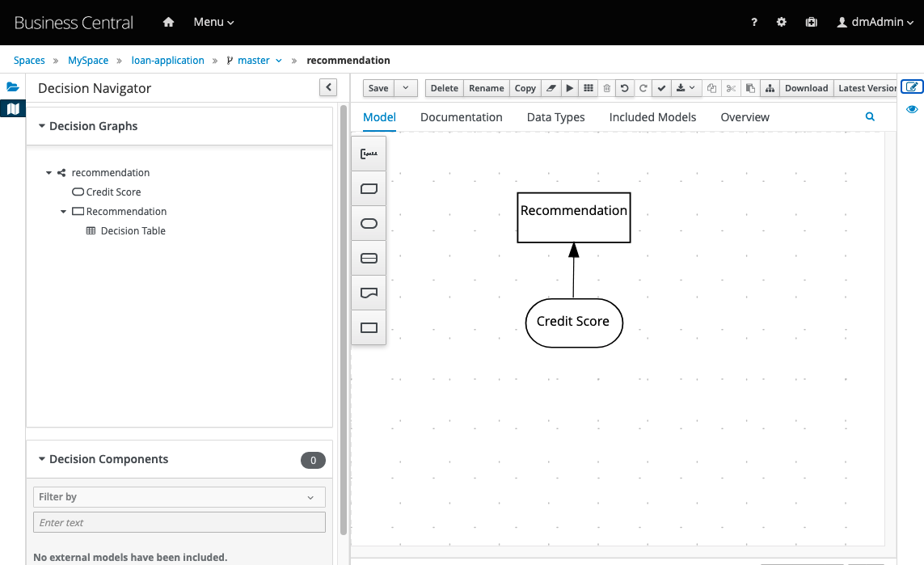Click the undo arrow in the toolbar
The width and height of the screenshot is (924, 565).
624,88
